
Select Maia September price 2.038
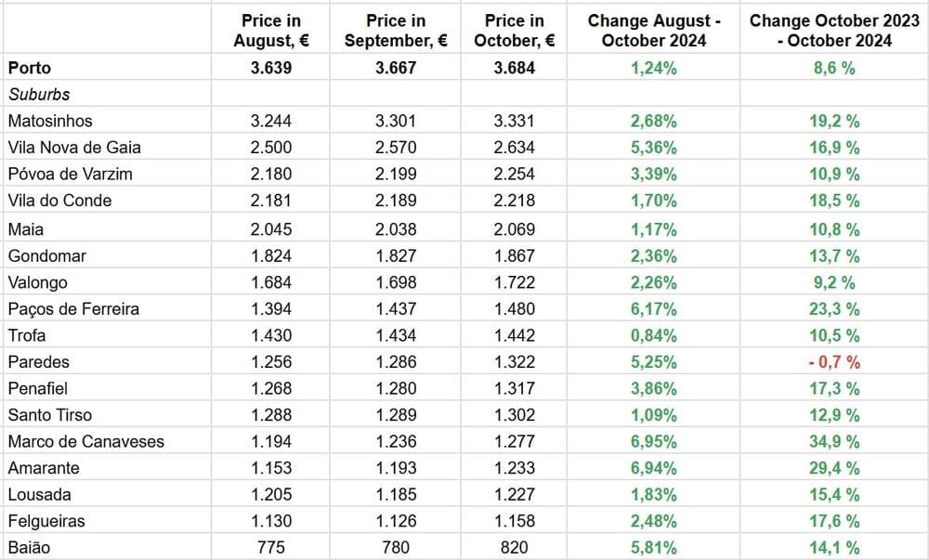pyautogui.click(x=397, y=228)
